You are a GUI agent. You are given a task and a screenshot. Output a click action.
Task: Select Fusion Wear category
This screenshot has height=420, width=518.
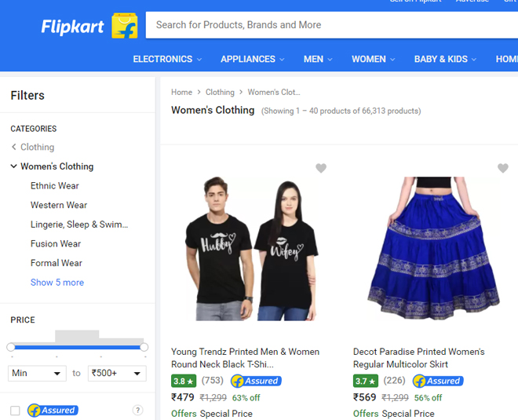coord(56,244)
